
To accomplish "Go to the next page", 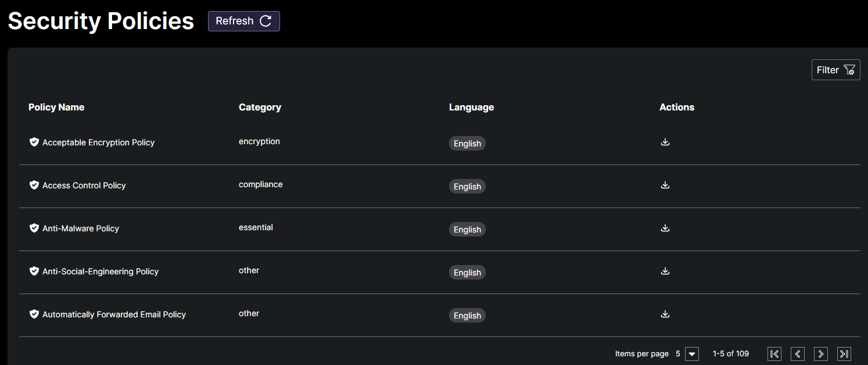I will point(820,353).
